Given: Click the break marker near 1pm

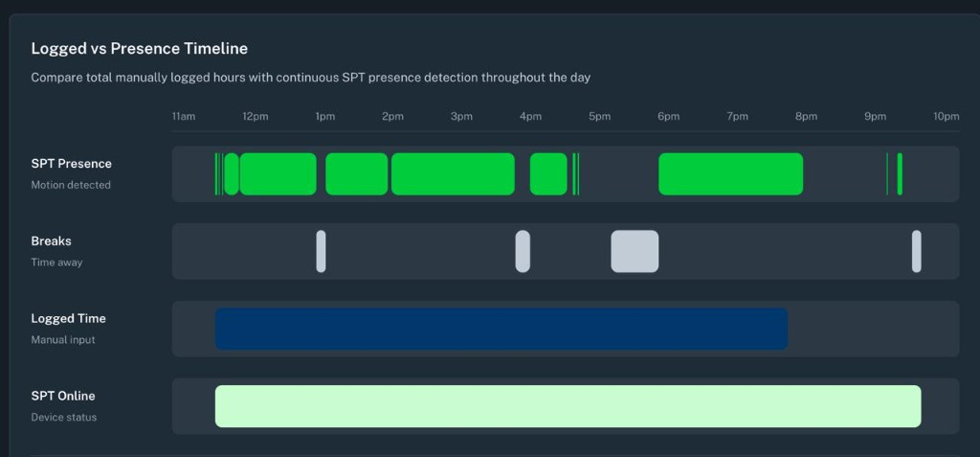Looking at the screenshot, I should coord(321,252).
